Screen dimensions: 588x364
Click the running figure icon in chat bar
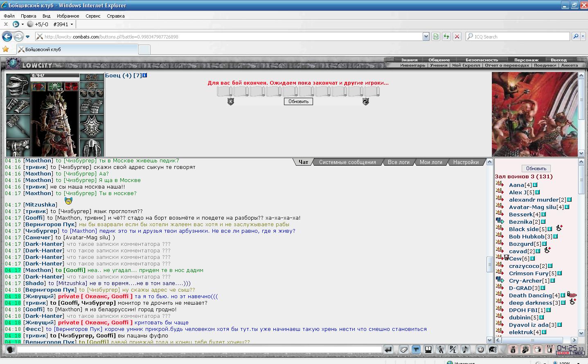(440, 349)
